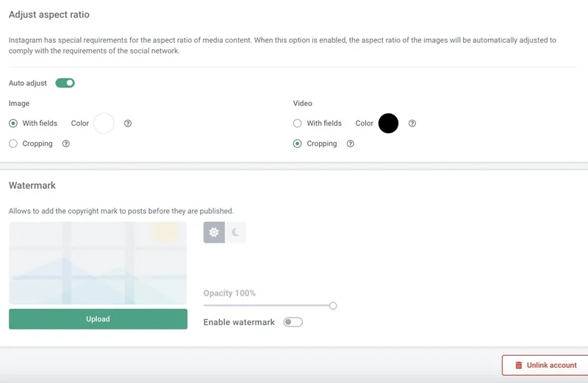This screenshot has height=383, width=588.
Task: Open the white Image color picker
Action: 104,124
